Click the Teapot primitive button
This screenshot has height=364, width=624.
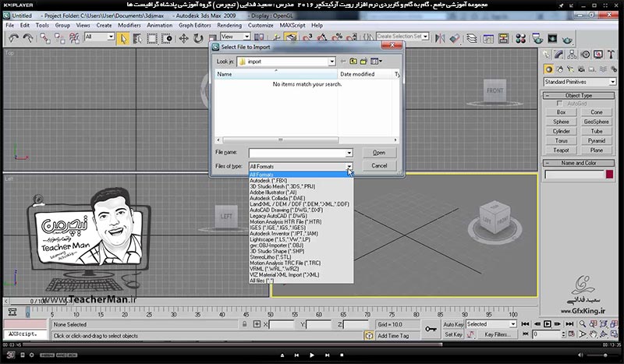point(561,150)
